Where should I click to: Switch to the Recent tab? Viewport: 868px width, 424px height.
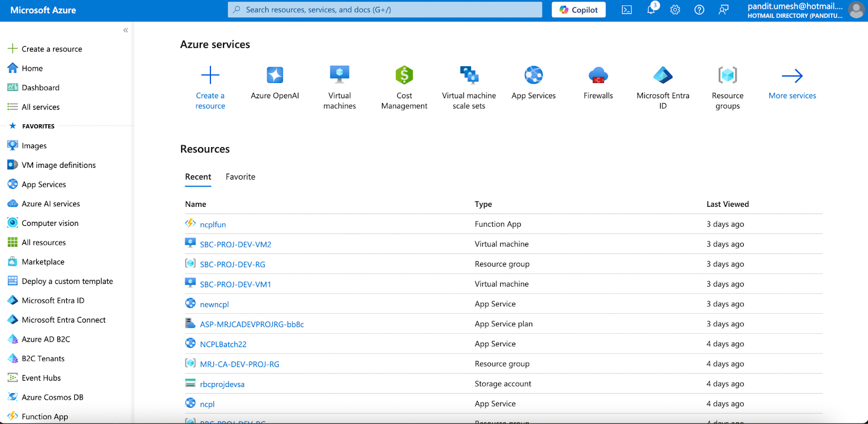pos(198,177)
